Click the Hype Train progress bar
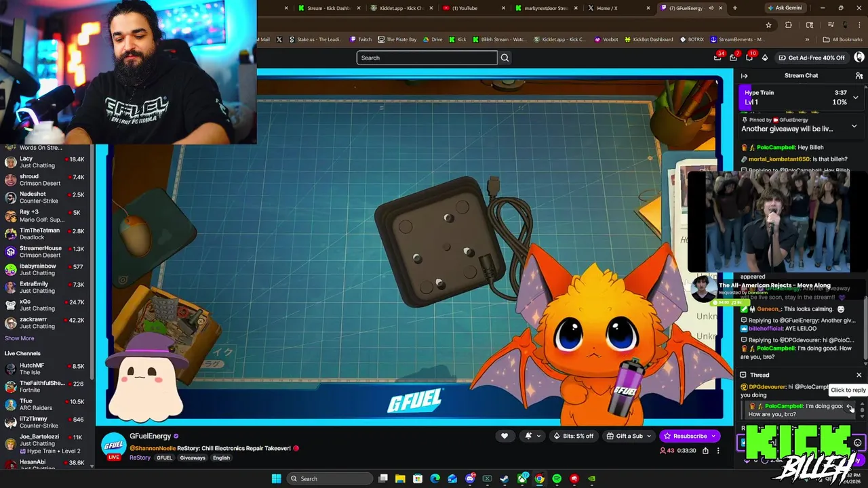This screenshot has width=868, height=488. (802, 98)
